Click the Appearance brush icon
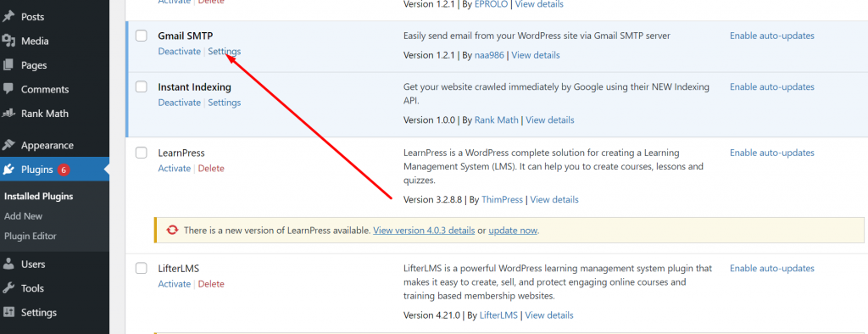868x334 pixels. coord(8,145)
